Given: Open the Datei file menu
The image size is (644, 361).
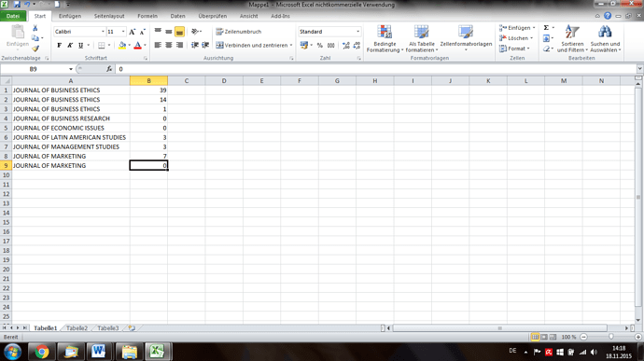Looking at the screenshot, I should point(13,16).
